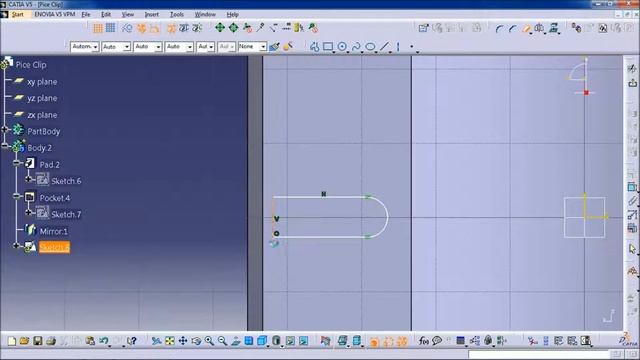This screenshot has width=640, height=360.
Task: Click the Print icon
Action: pyautogui.click(x=51, y=341)
